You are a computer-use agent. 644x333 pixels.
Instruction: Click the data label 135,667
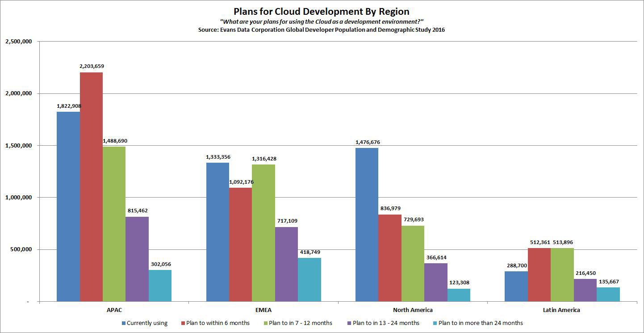608,282
